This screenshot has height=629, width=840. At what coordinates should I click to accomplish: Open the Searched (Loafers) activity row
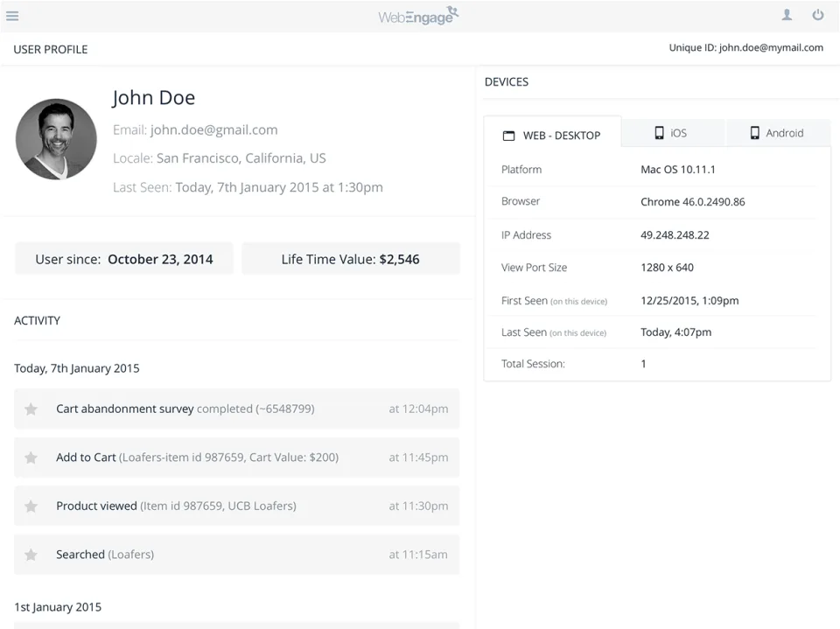[x=237, y=555]
